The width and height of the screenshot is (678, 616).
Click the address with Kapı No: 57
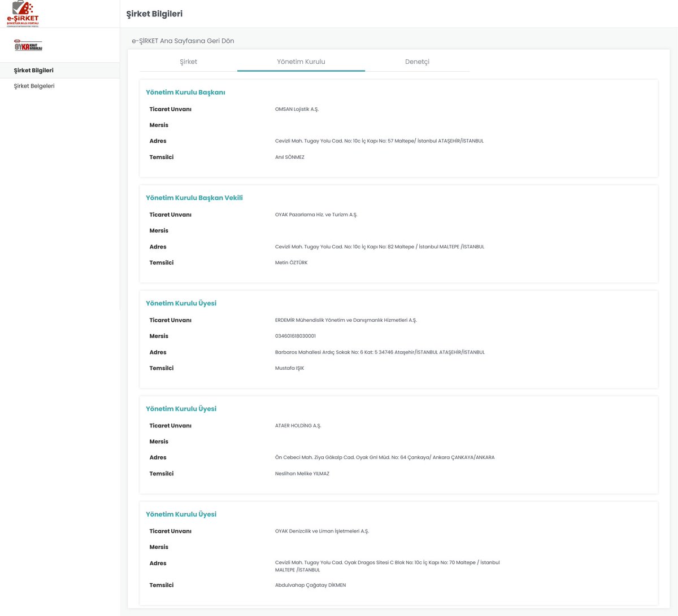click(x=379, y=141)
